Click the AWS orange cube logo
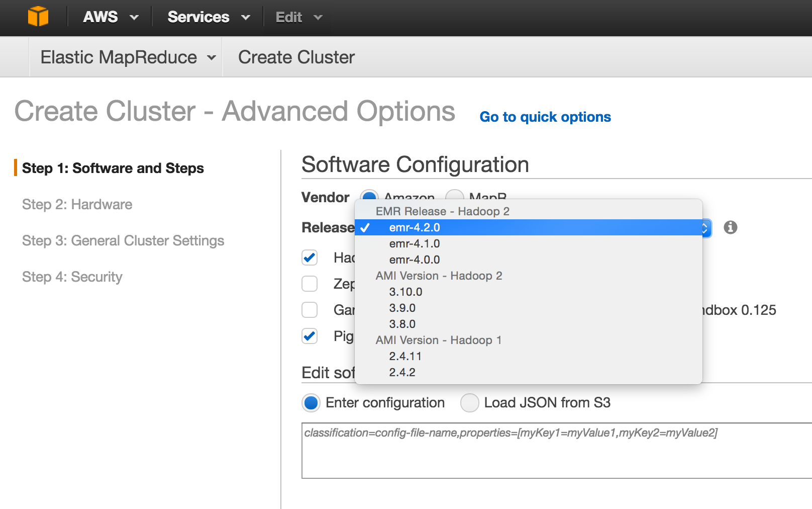Image resolution: width=812 pixels, height=509 pixels. point(38,17)
